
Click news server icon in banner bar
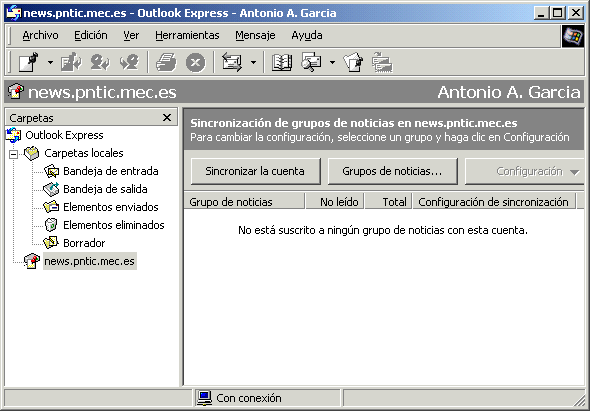(x=16, y=91)
